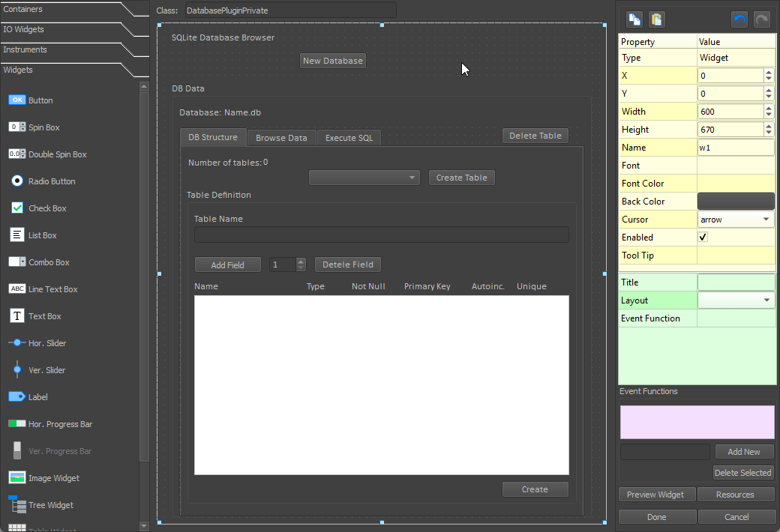Expand the Layout property dropdown
This screenshot has width=780, height=532.
pyautogui.click(x=736, y=300)
